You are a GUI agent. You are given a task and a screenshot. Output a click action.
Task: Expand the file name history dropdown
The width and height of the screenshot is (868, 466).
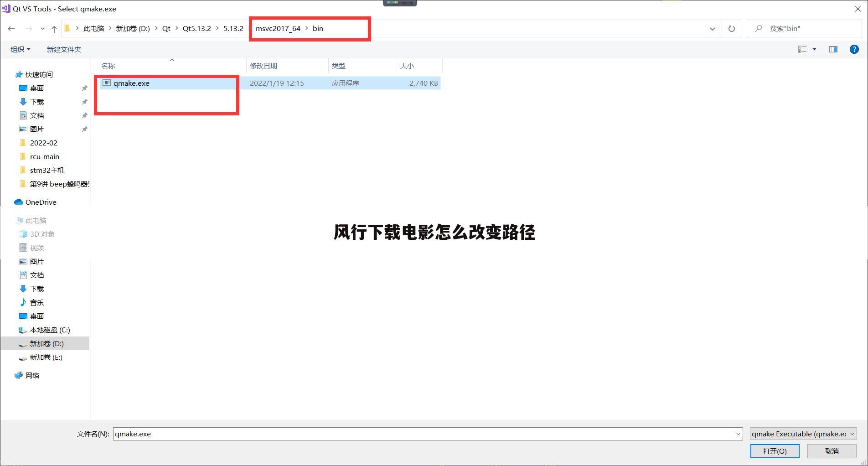tap(738, 434)
